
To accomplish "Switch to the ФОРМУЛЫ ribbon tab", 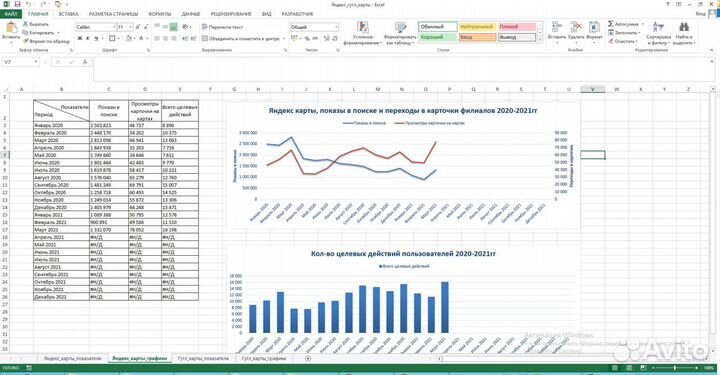I will [x=160, y=14].
